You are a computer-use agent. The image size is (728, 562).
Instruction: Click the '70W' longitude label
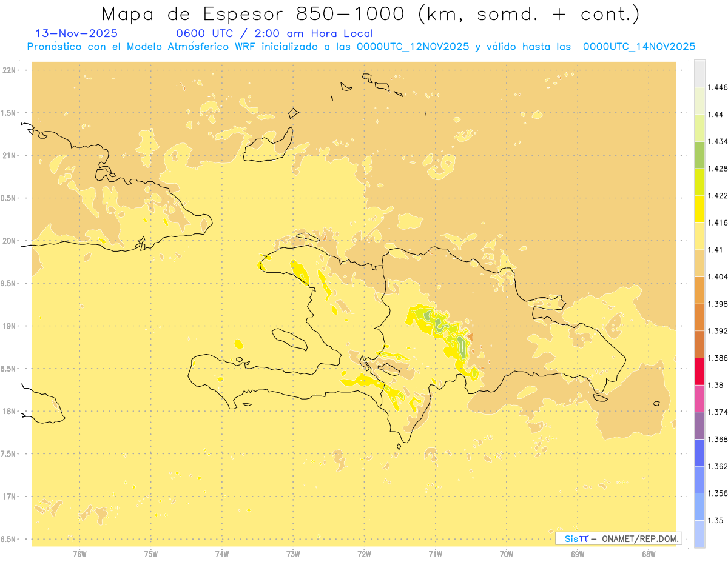click(507, 554)
